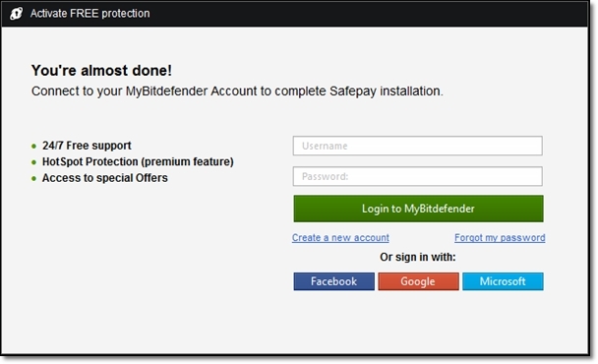The image size is (598, 364).
Task: Focus the Password input field
Action: pyautogui.click(x=418, y=176)
